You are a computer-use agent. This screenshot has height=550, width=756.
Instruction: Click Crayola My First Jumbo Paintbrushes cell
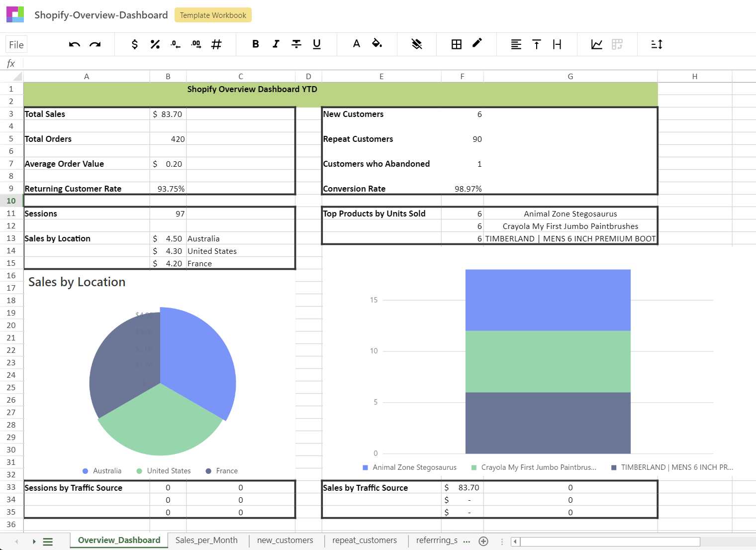(570, 226)
